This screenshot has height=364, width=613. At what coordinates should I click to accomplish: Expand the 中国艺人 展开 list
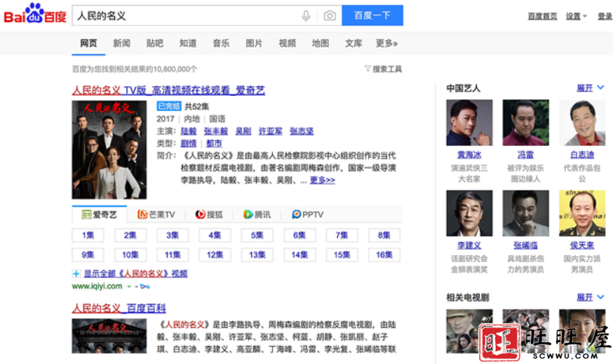(x=590, y=88)
